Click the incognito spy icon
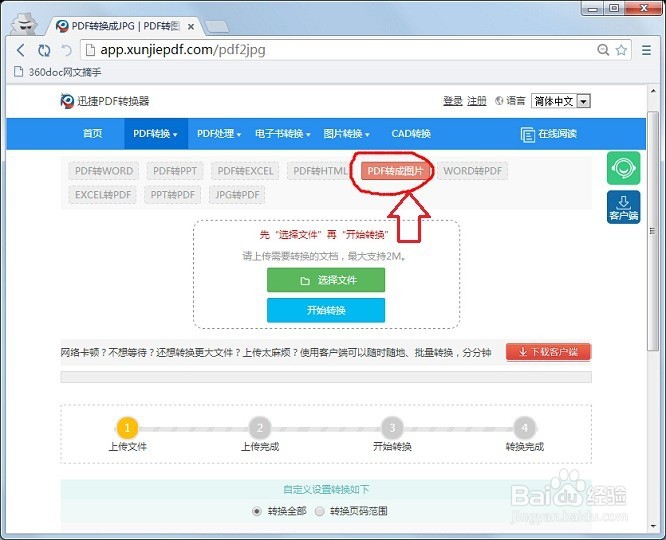This screenshot has width=666, height=540. (x=24, y=23)
